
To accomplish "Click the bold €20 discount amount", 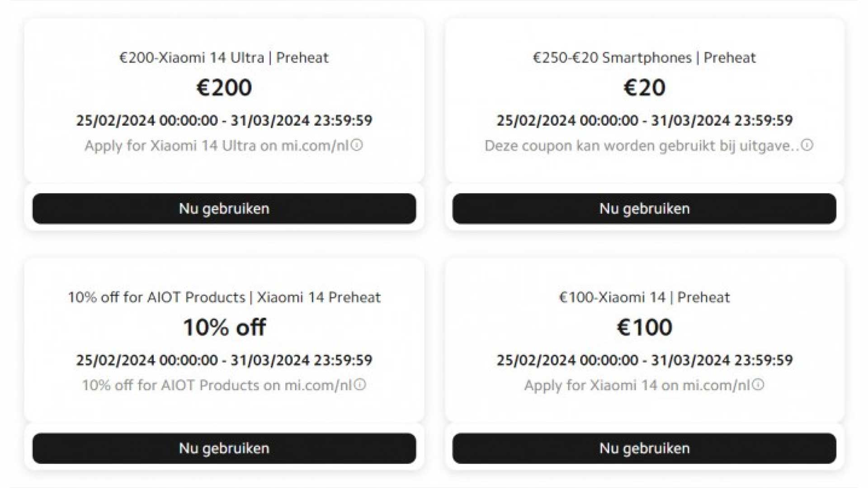I will coord(644,88).
